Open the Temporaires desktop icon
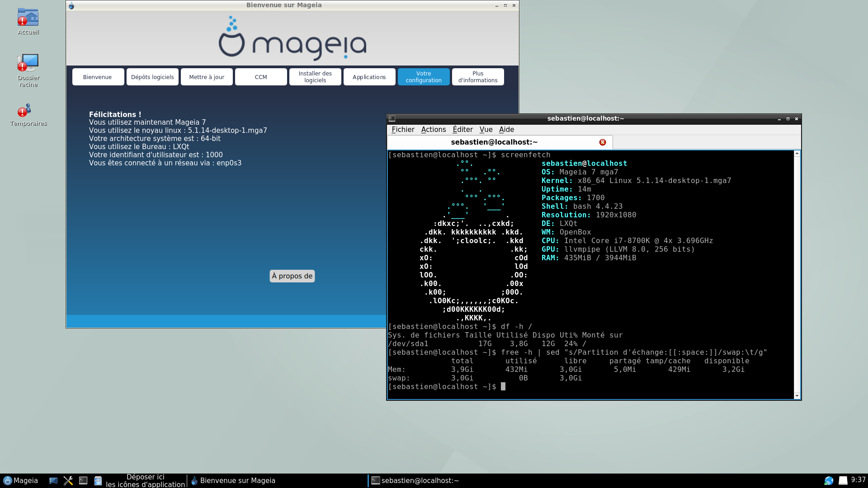 (28, 115)
